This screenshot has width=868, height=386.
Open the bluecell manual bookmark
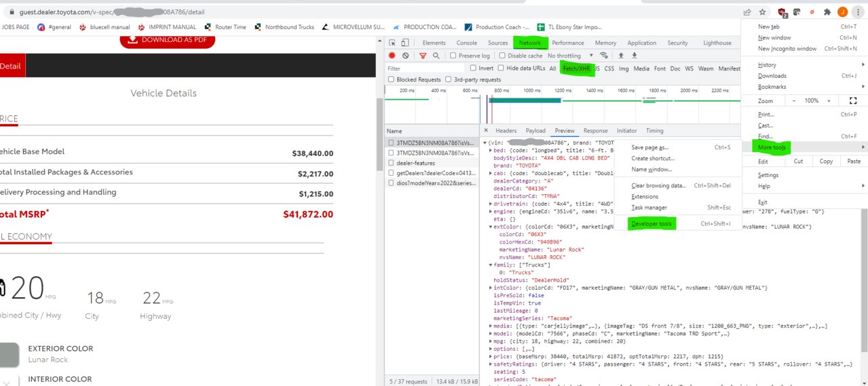point(104,27)
